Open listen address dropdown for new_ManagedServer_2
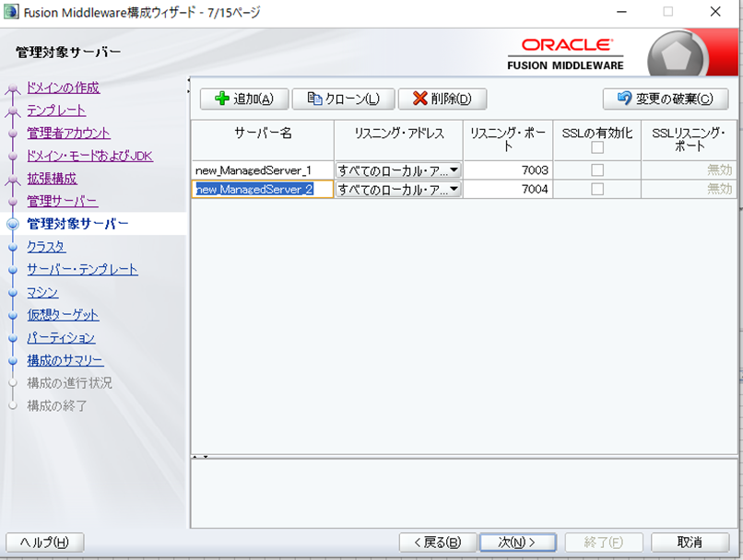The width and height of the screenshot is (743, 560). pyautogui.click(x=454, y=190)
